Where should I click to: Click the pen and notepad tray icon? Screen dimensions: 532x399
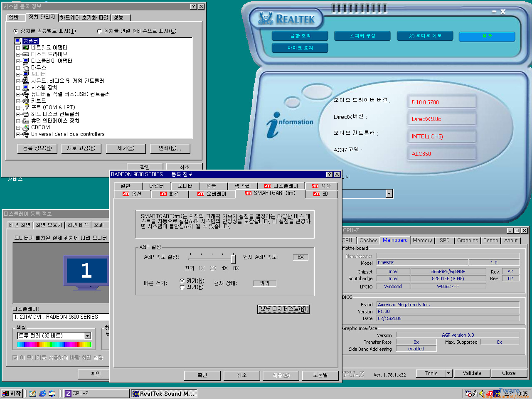coord(475,393)
